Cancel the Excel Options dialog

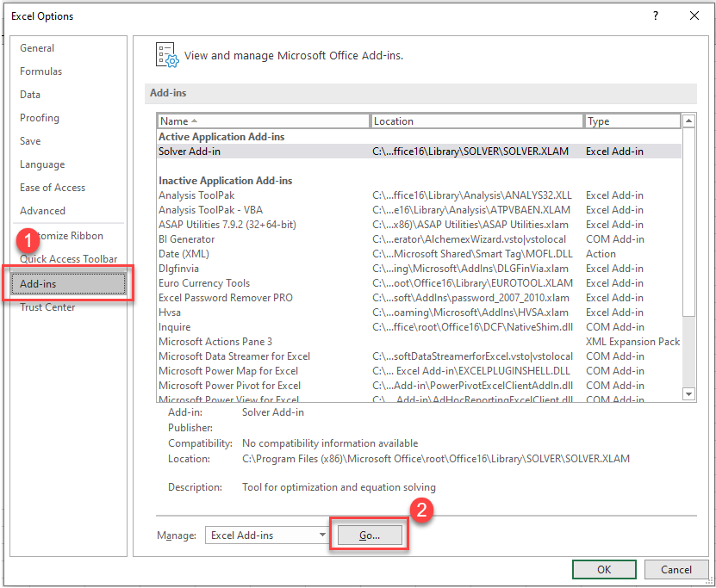tap(676, 569)
